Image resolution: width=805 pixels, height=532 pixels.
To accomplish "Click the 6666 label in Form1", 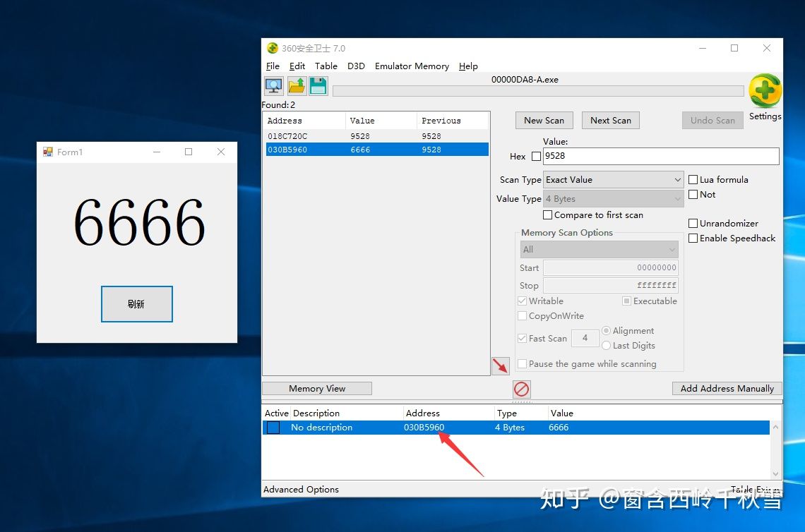I will coord(139,222).
